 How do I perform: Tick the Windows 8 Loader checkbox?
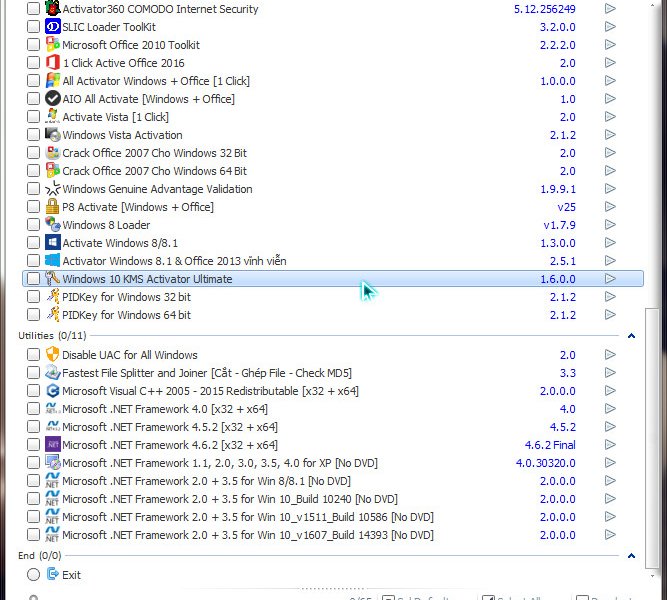[x=33, y=225]
